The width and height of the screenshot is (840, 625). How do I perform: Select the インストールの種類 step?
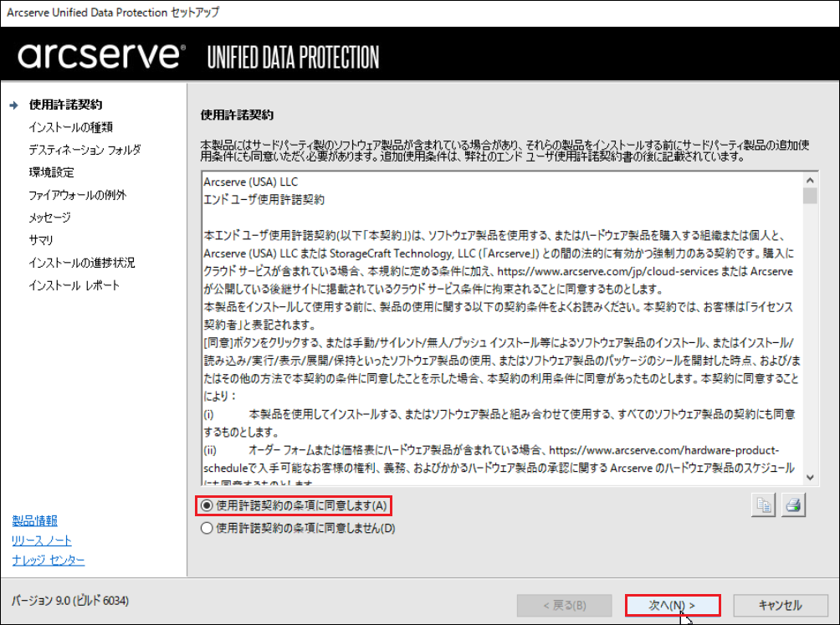tap(71, 127)
